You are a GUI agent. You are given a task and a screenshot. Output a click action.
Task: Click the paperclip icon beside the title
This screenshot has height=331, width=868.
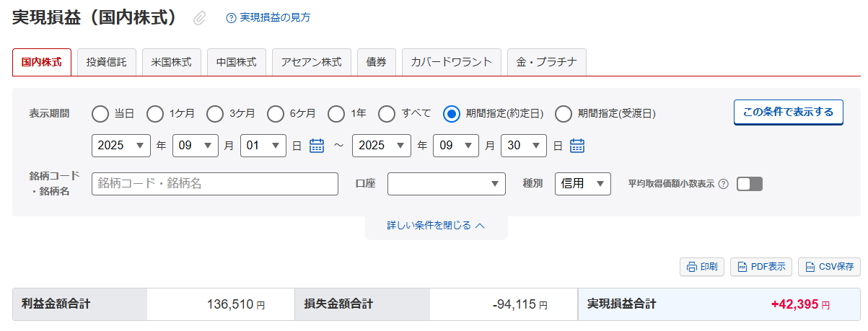(200, 19)
